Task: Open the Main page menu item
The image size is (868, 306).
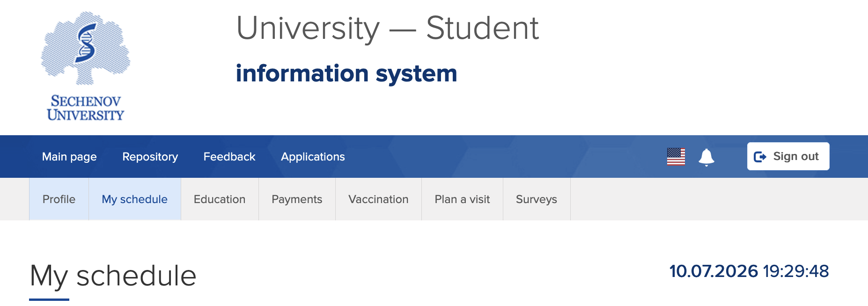Action: pos(69,157)
